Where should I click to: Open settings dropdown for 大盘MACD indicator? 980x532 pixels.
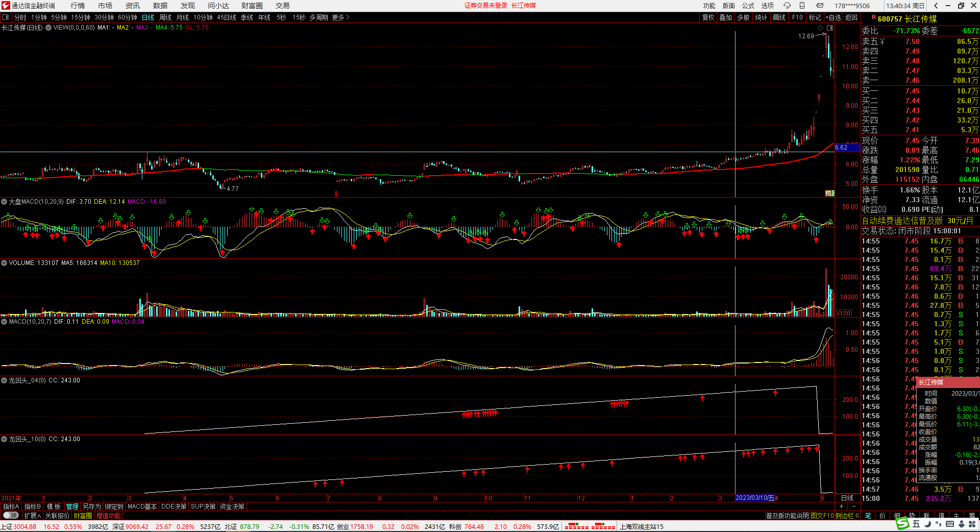click(x=4, y=202)
